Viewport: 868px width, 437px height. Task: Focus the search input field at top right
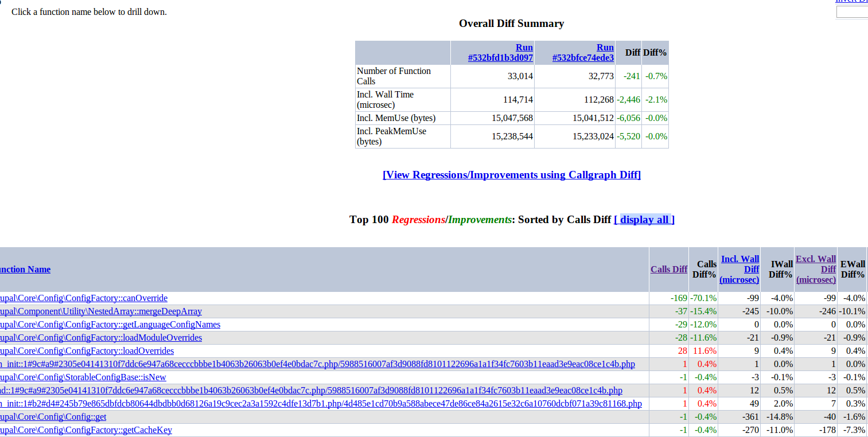click(x=852, y=12)
